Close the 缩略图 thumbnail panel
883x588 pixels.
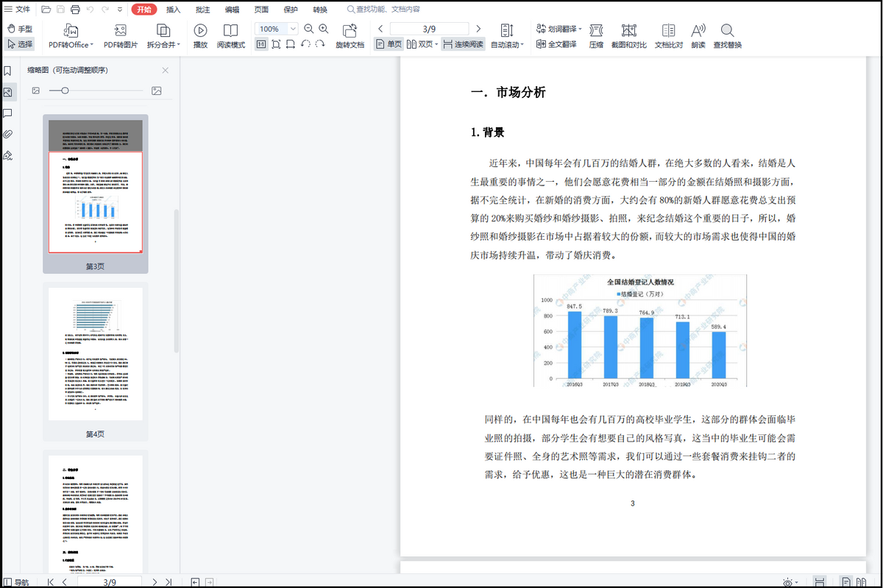click(x=165, y=71)
